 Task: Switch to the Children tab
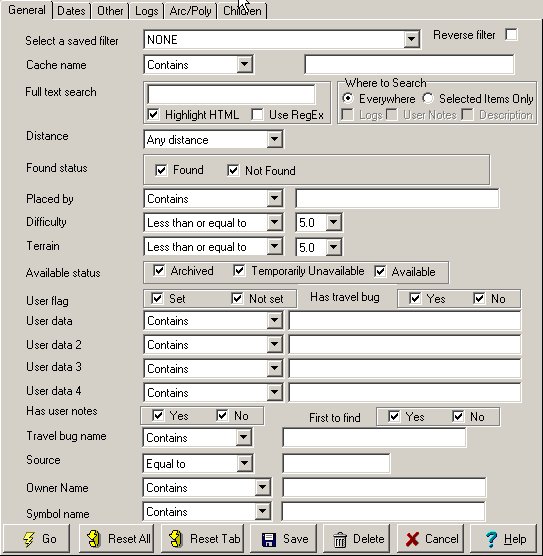click(x=242, y=11)
